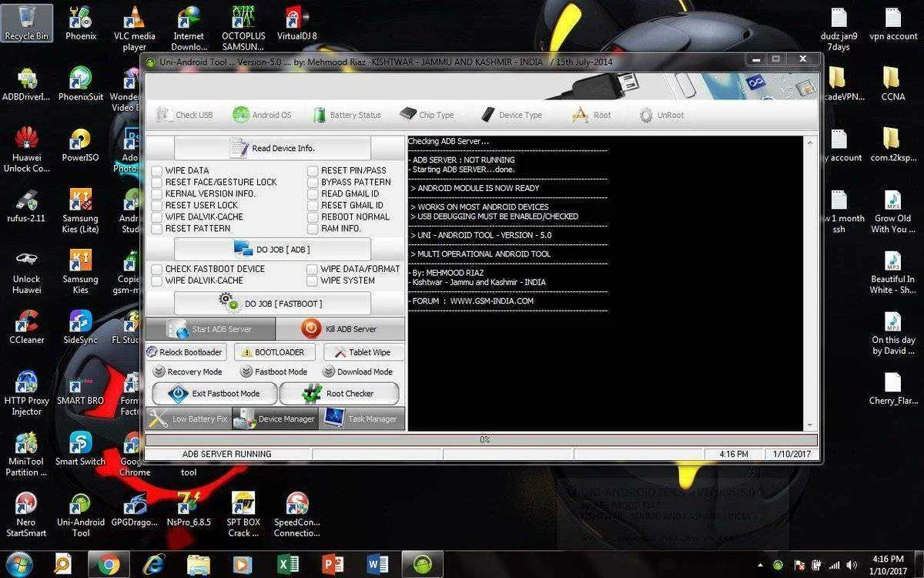This screenshot has height=578, width=924.
Task: Click the UnRoot toolbar item
Action: (661, 115)
